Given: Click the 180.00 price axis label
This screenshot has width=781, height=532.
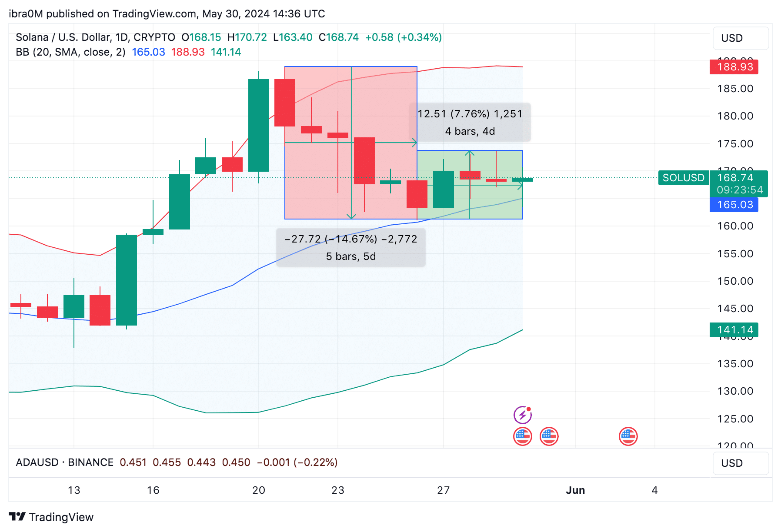Looking at the screenshot, I should (x=735, y=116).
